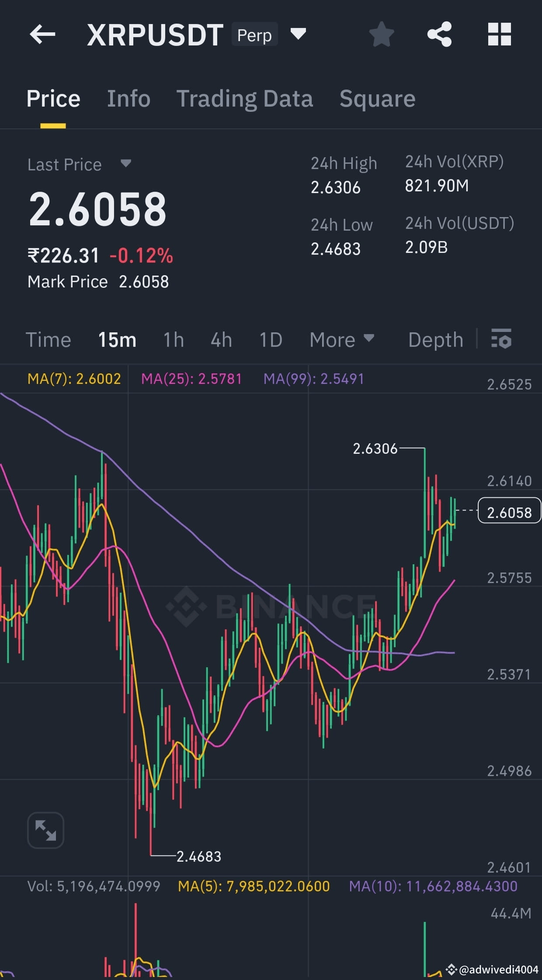Open the Depth view
The image size is (542, 980).
click(436, 339)
